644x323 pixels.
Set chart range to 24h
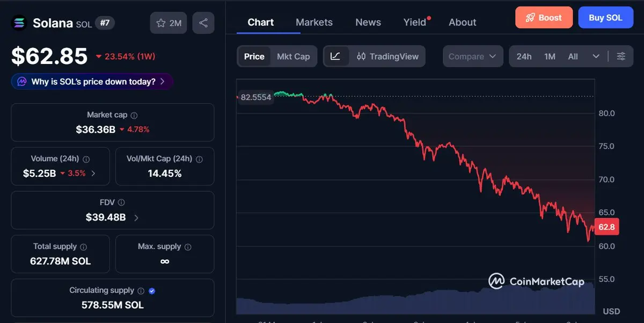(x=524, y=56)
